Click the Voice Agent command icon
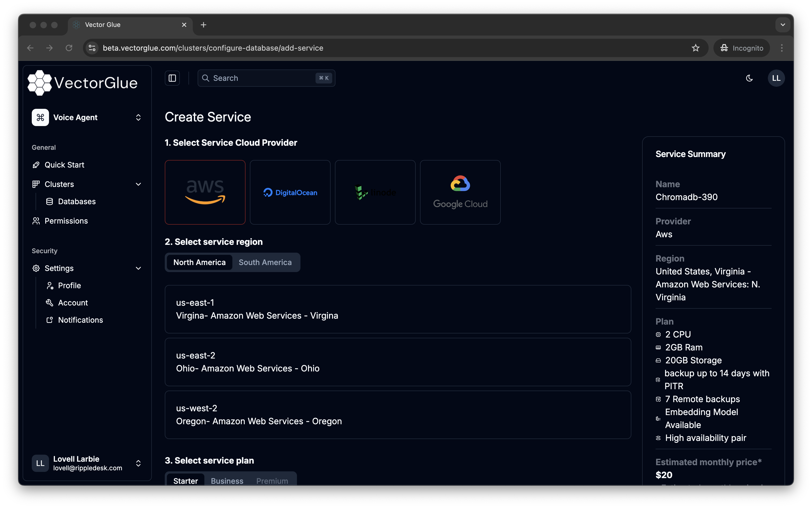The width and height of the screenshot is (812, 508). tap(40, 117)
